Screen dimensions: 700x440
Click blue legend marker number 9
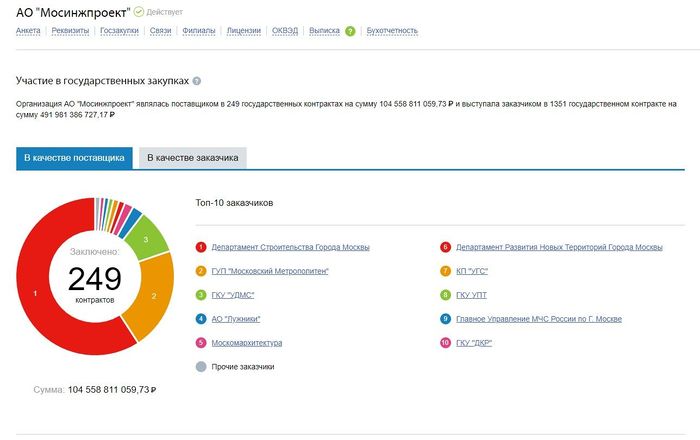446,319
